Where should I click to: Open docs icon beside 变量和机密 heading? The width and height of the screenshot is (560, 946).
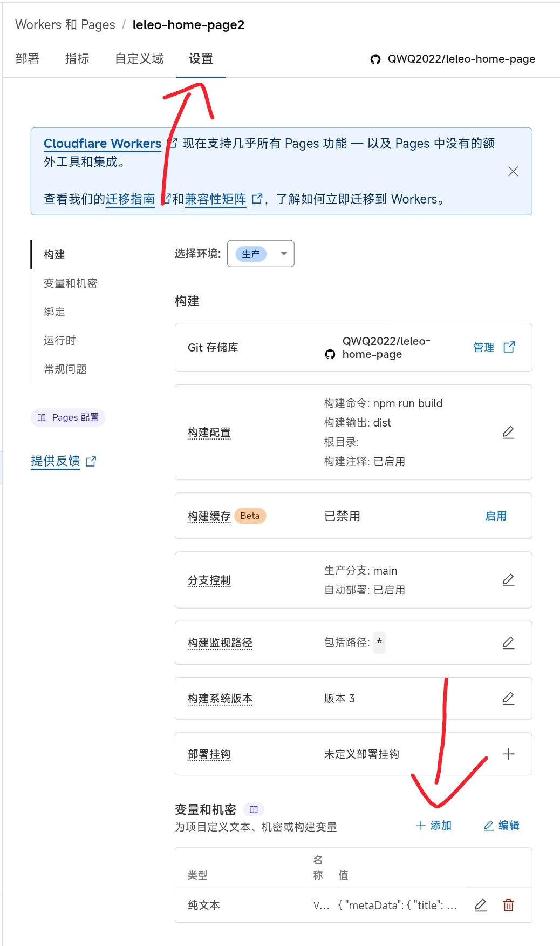point(254,809)
